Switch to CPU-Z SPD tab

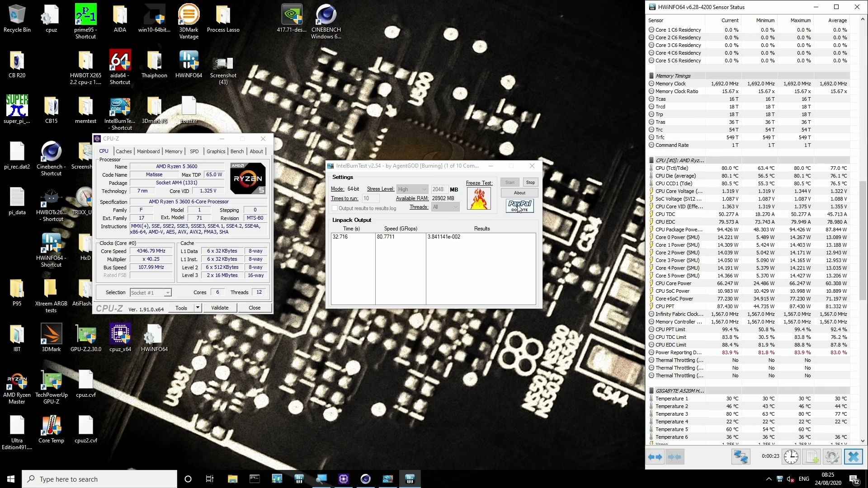(194, 151)
